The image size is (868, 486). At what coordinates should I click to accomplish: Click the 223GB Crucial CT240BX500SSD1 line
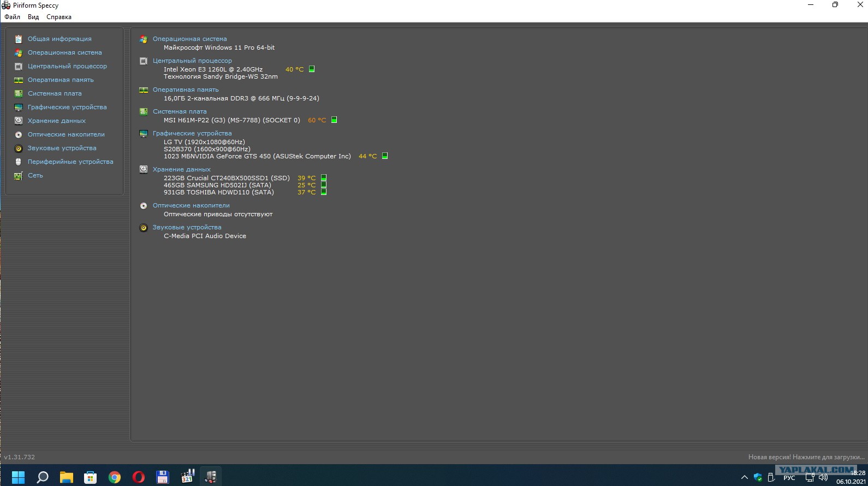click(227, 178)
